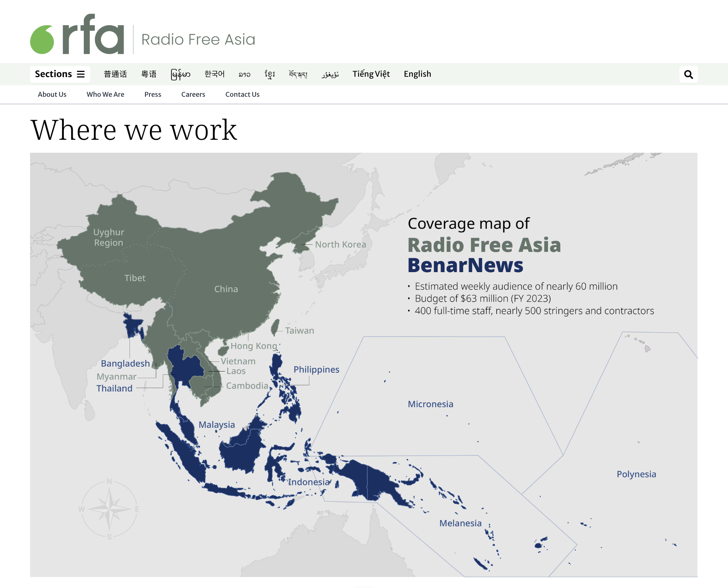Open the Sections hamburger menu

(x=60, y=74)
